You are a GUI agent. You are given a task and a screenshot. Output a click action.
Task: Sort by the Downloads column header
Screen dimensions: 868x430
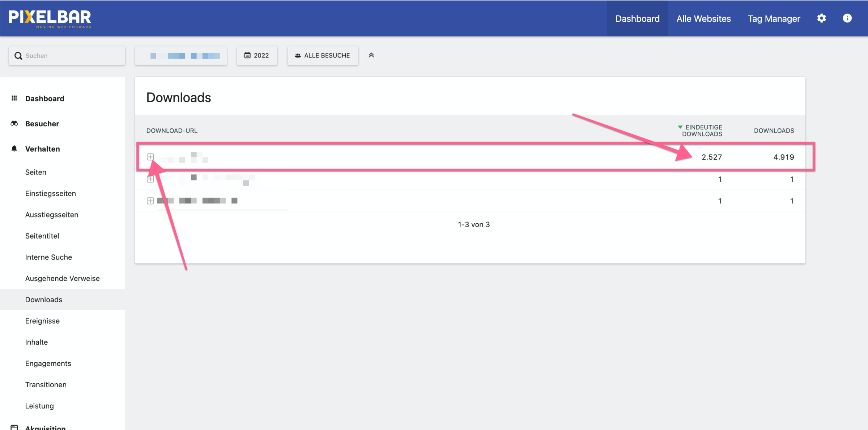[x=774, y=131]
